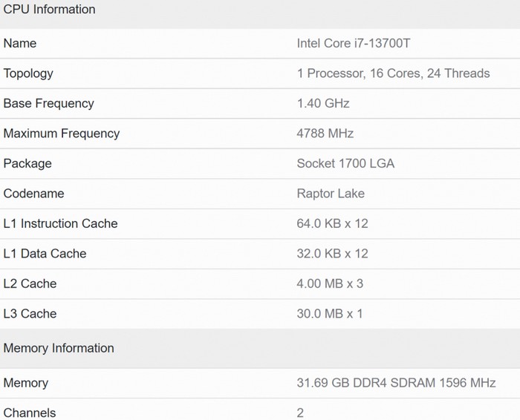
Task: Click the Memory Information section header
Action: tap(59, 348)
